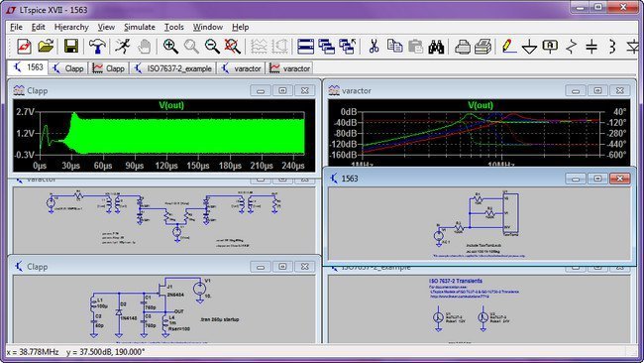Save the file using the floppy disk icon

tap(71, 46)
